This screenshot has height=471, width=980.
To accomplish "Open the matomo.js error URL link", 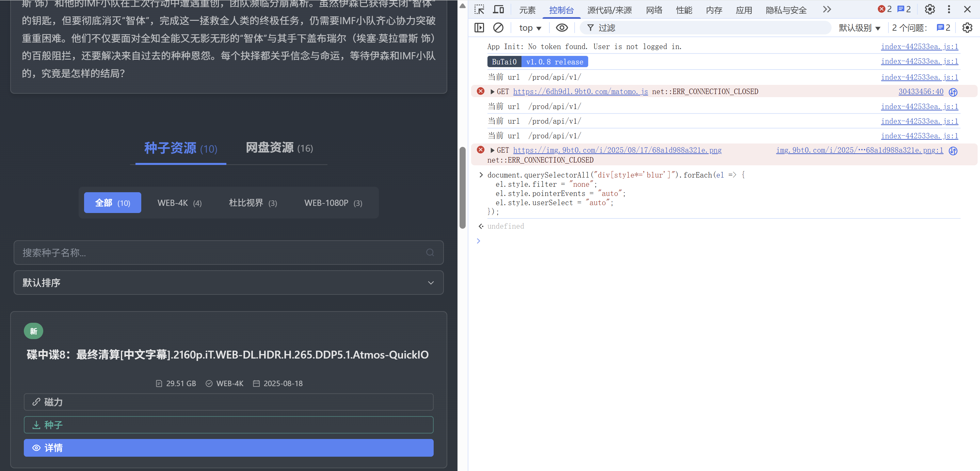I will pos(580,91).
